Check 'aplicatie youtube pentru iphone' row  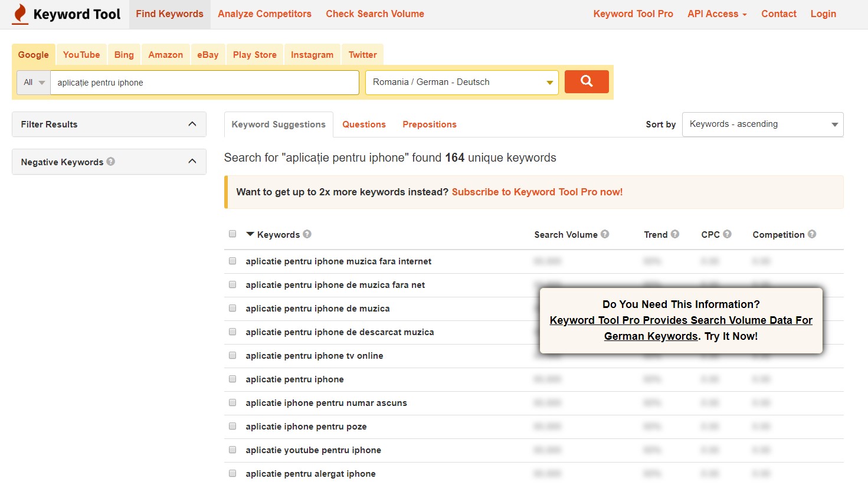[232, 450]
